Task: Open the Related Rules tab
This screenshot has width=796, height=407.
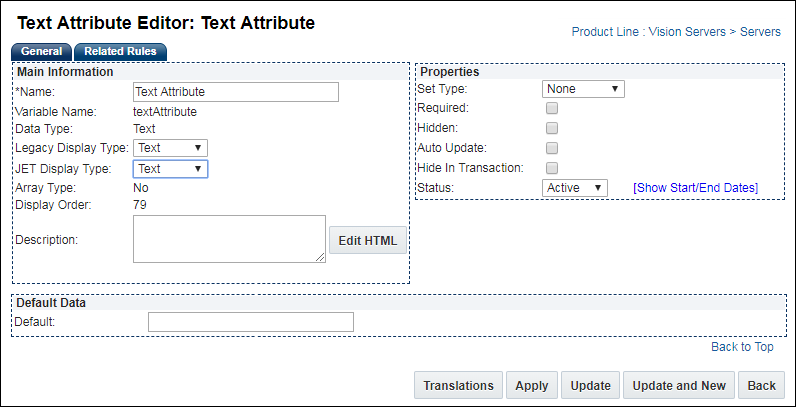Action: (x=120, y=52)
